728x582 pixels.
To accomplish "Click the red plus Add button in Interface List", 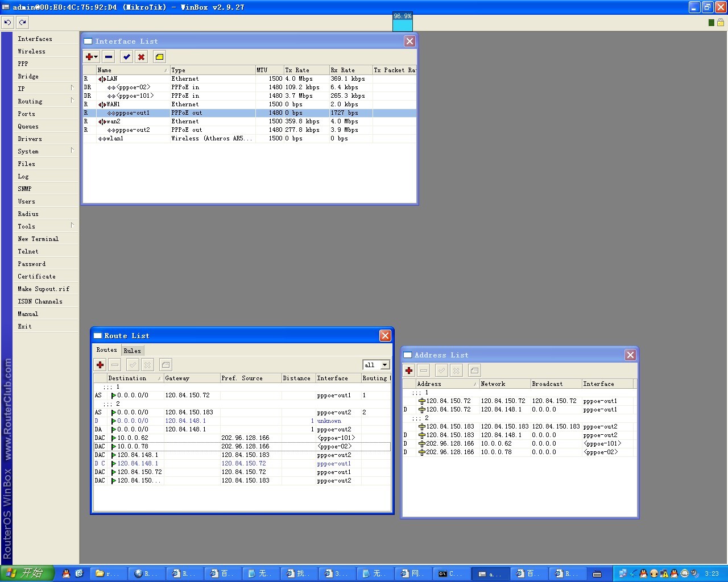I will click(x=91, y=57).
